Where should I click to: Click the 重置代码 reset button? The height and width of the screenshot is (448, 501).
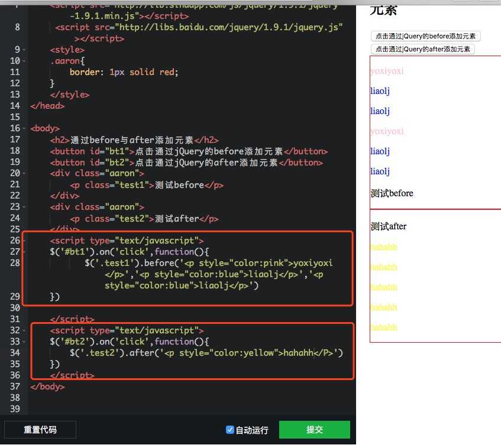tap(40, 430)
